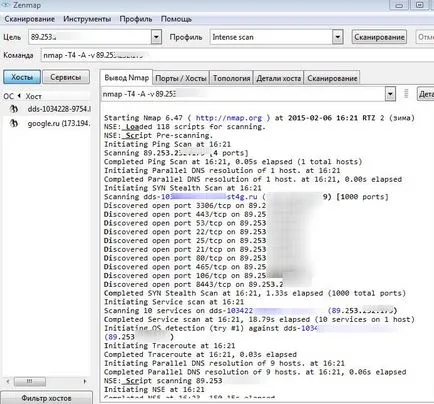Open the Детали хоста tab
The image size is (434, 404).
pos(278,78)
